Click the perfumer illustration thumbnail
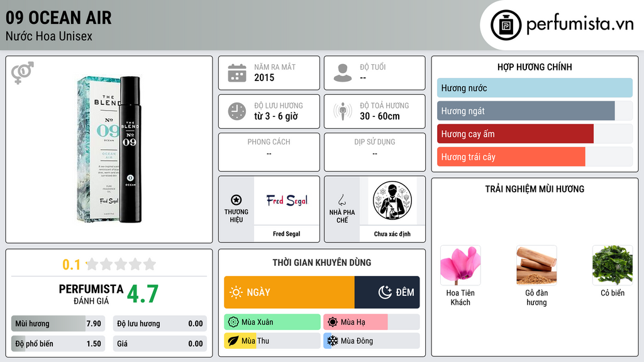 392,200
